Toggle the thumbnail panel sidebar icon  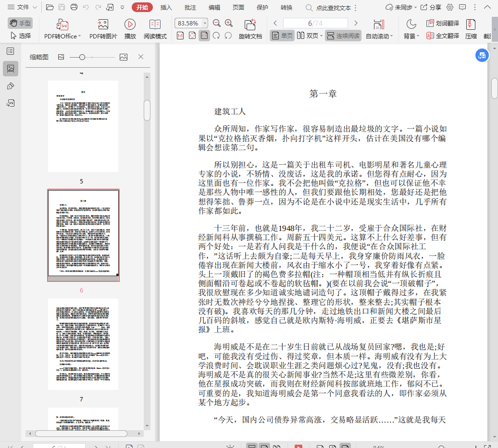point(11,69)
